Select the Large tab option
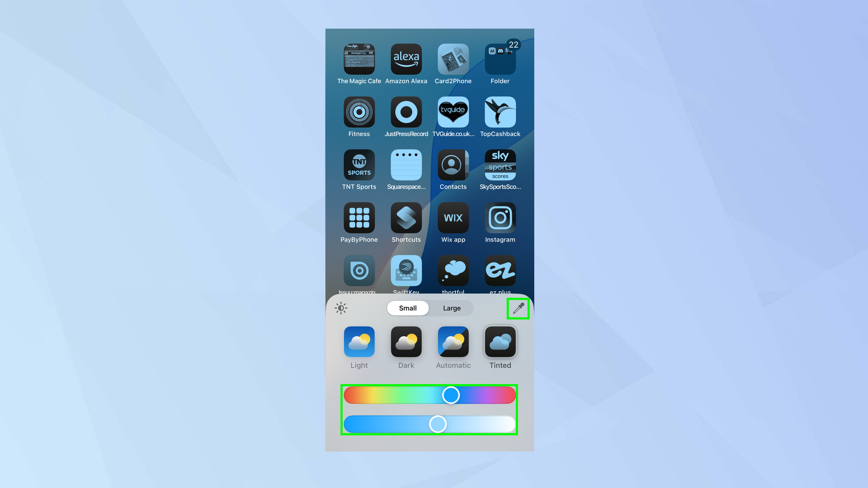This screenshot has height=488, width=868. pos(451,308)
